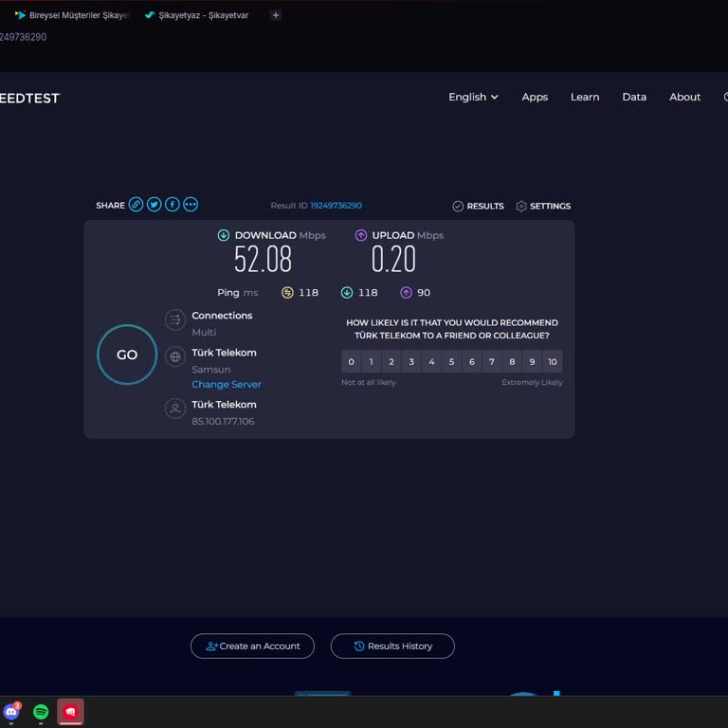
Task: Rate recommendation score 9
Action: tap(532, 362)
